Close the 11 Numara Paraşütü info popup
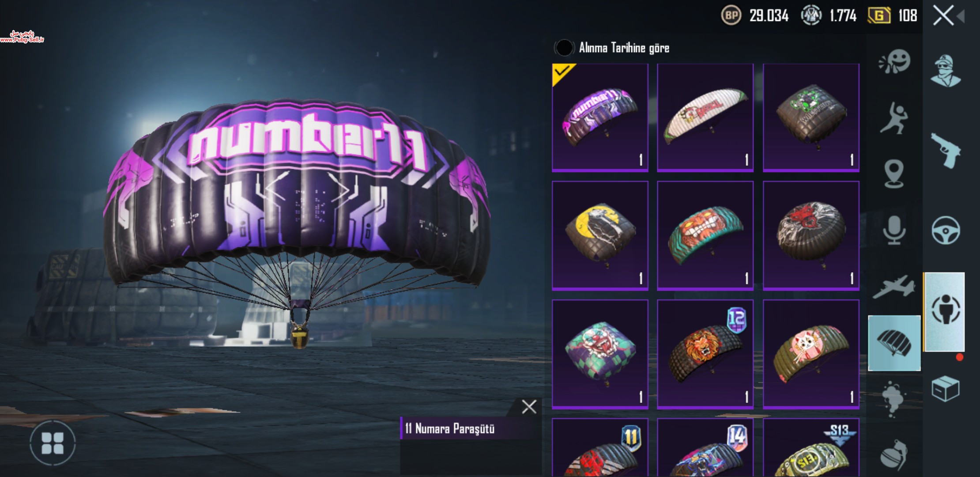This screenshot has height=477, width=980. point(529,407)
